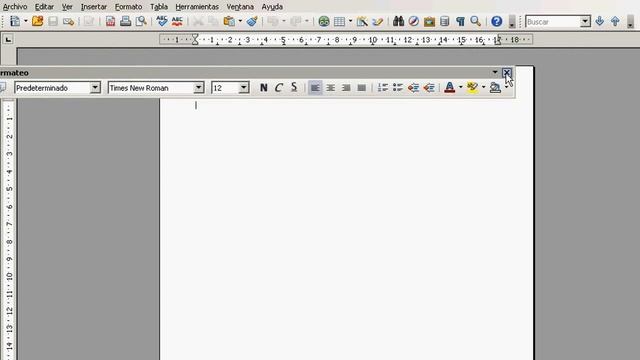Open the Ayuda menu
This screenshot has width=640, height=360.
(272, 7)
